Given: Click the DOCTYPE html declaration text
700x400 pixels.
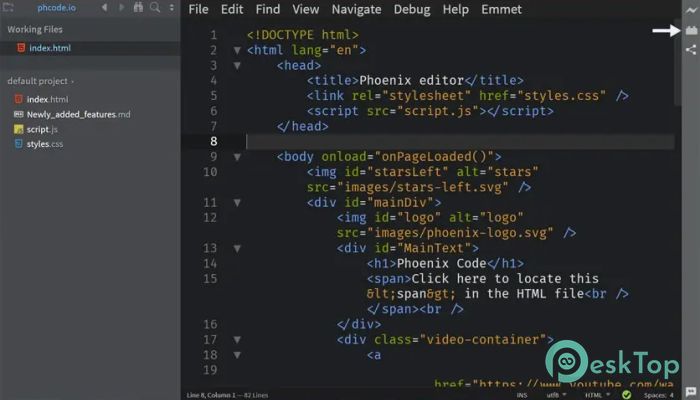Looking at the screenshot, I should tap(303, 35).
